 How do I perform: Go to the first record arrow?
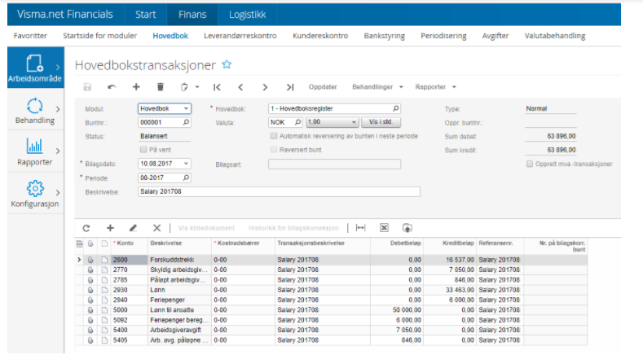tap(217, 87)
